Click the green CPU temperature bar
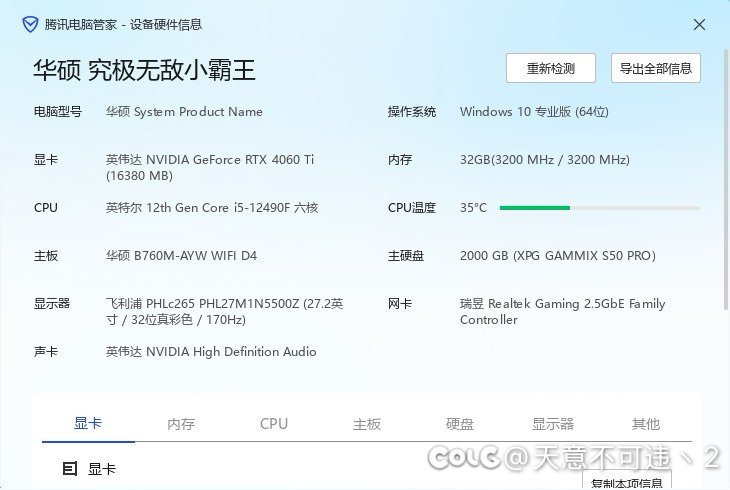730x490 pixels. [x=534, y=208]
